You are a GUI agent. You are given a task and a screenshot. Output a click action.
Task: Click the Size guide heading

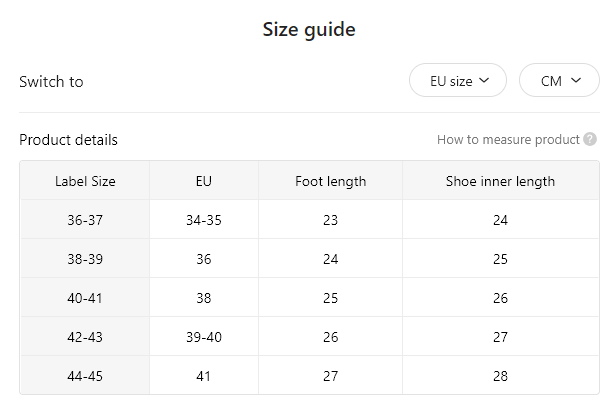tap(309, 30)
